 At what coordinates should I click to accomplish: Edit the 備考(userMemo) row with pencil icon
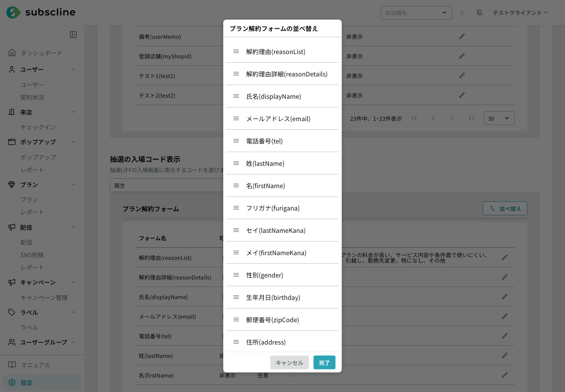coord(462,36)
